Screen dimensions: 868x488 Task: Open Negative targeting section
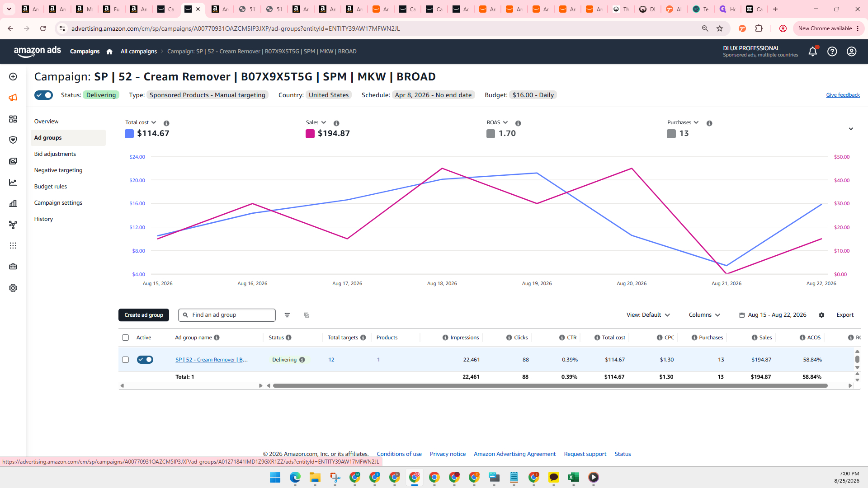[58, 170]
